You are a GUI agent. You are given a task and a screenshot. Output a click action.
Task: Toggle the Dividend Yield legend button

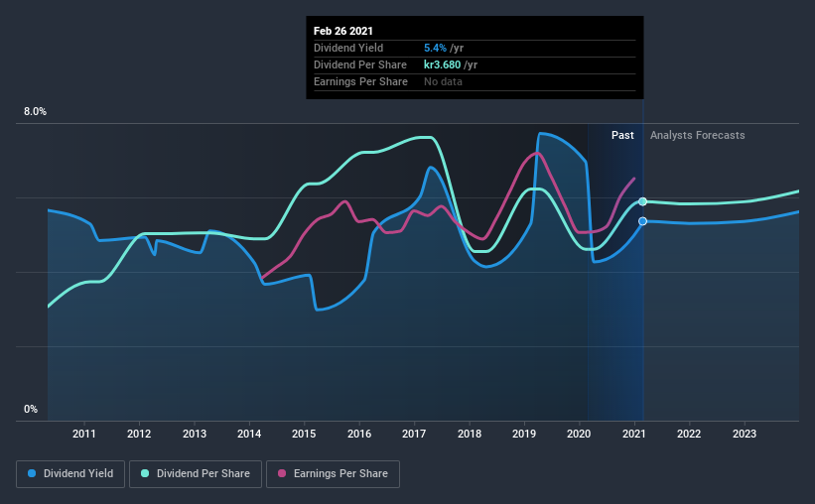(70, 474)
